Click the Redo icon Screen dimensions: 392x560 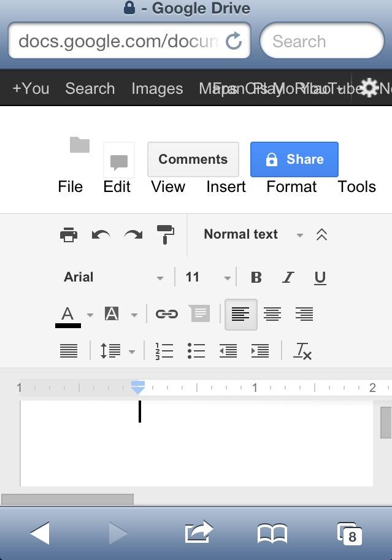point(133,234)
